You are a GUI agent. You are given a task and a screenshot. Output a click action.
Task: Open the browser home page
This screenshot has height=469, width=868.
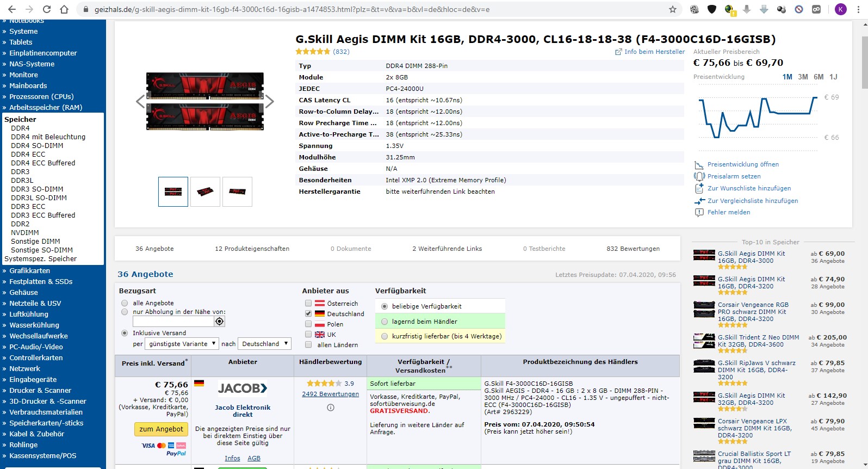64,9
